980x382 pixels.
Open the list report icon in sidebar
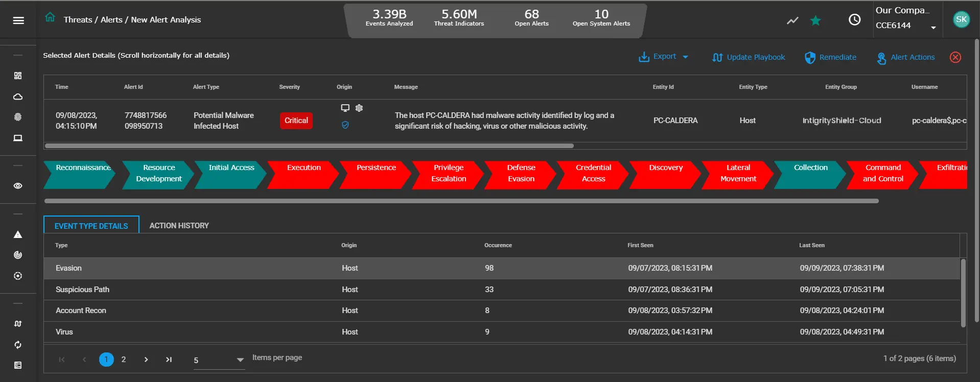coord(18,365)
